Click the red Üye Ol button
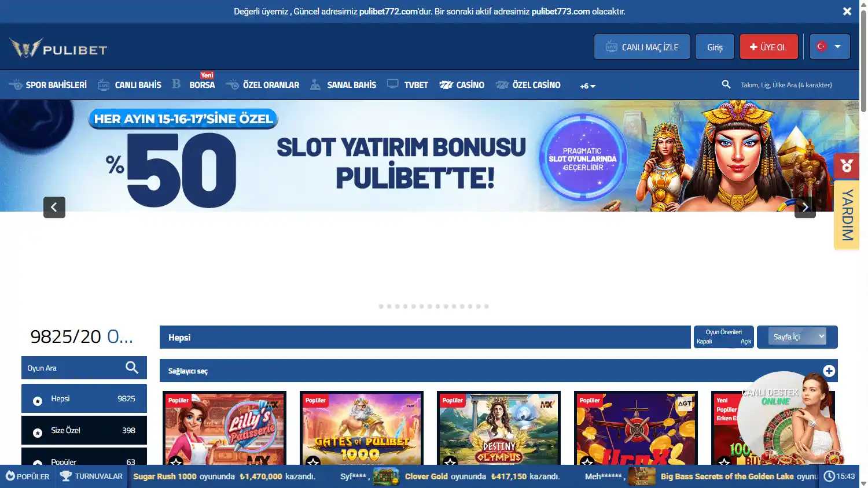This screenshot has width=868, height=488. click(768, 47)
